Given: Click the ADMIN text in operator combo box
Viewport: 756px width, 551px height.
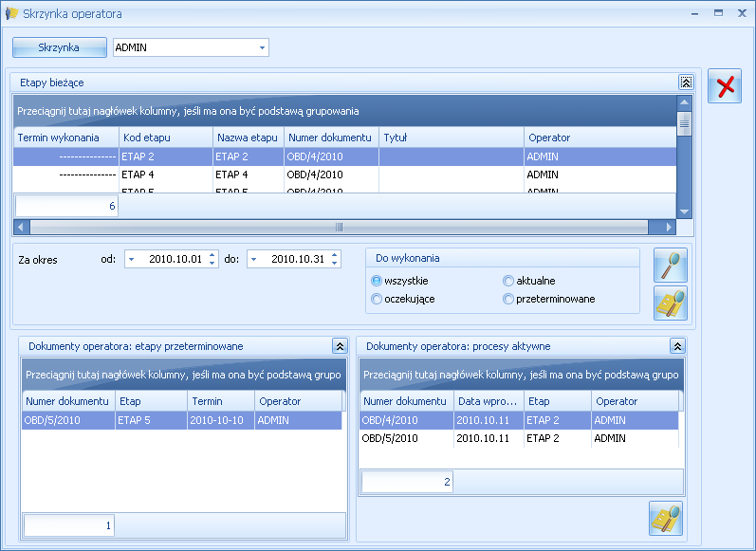Looking at the screenshot, I should pyautogui.click(x=131, y=47).
